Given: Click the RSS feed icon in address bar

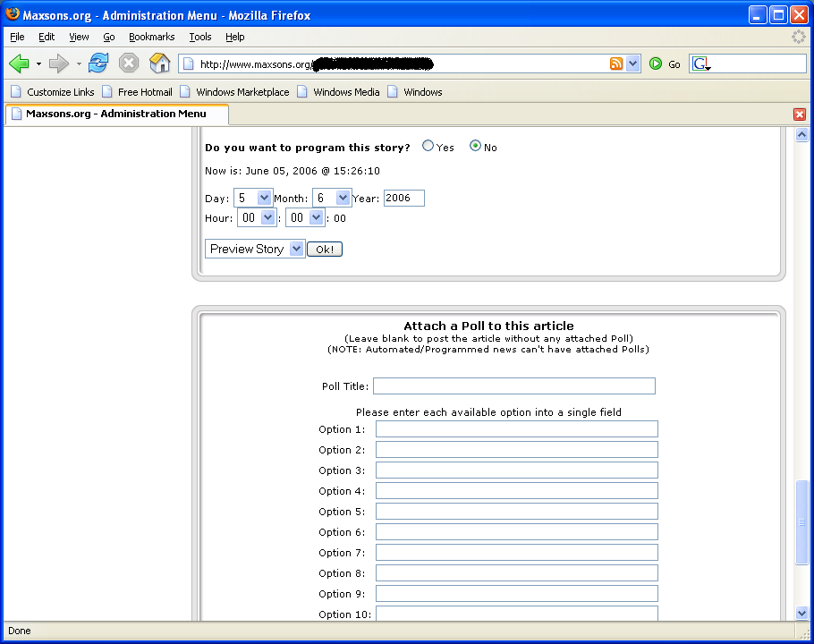Looking at the screenshot, I should coord(616,64).
